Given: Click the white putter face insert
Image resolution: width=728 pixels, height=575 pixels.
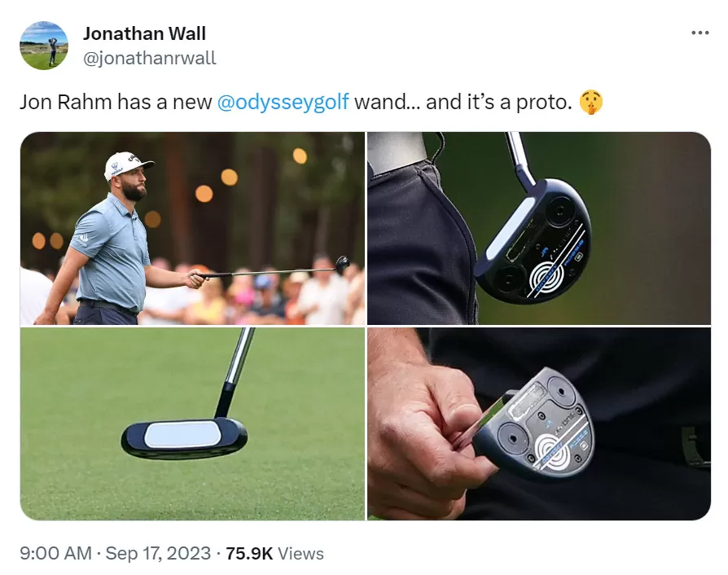Looking at the screenshot, I should coord(182,435).
